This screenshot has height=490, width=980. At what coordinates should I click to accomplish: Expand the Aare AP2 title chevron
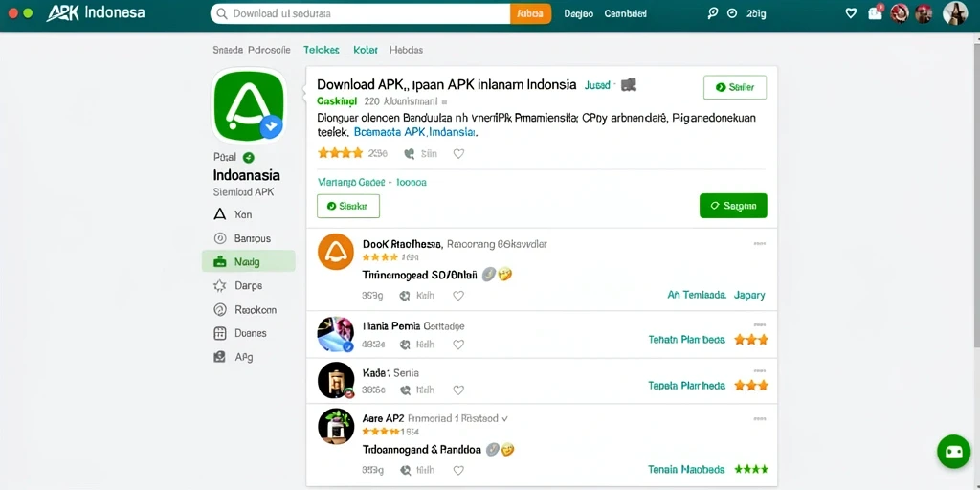(504, 419)
